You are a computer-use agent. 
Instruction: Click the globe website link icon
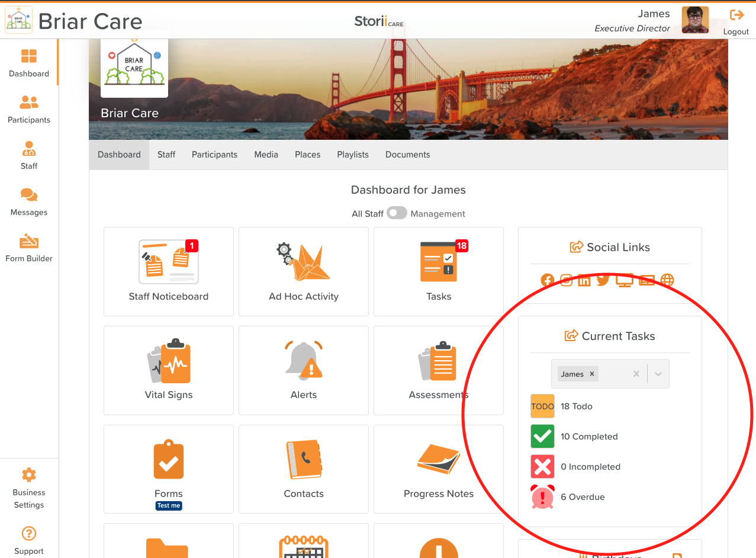click(x=667, y=281)
